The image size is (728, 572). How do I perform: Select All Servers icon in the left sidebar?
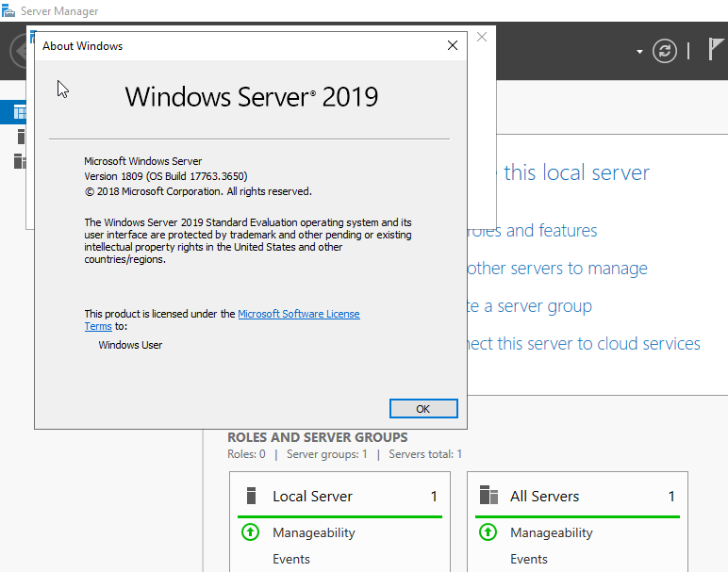coord(20,161)
